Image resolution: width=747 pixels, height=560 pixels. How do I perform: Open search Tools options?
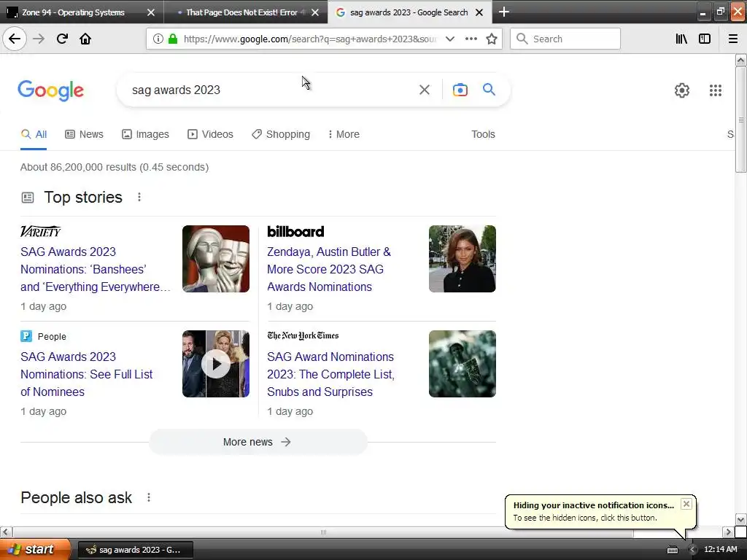click(x=483, y=134)
